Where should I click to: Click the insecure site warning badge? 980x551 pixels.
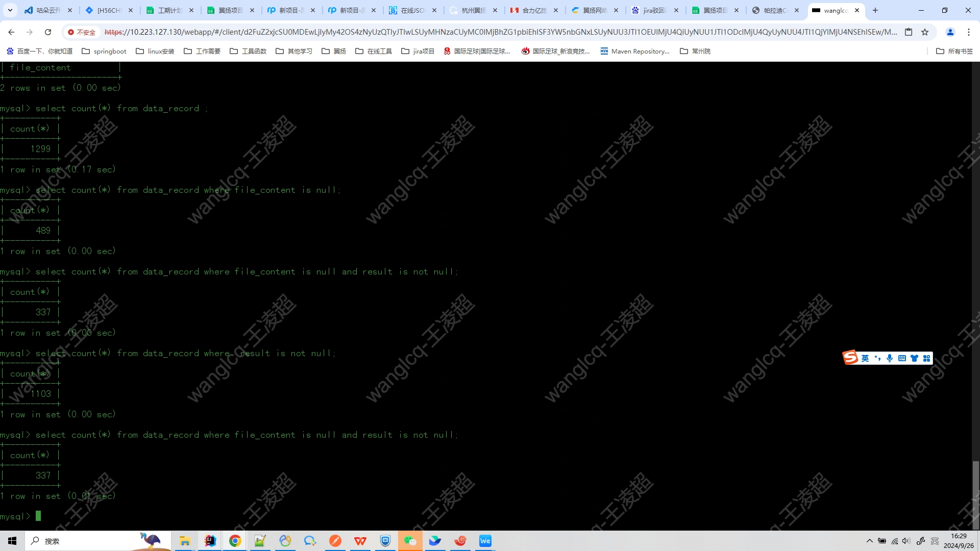click(x=82, y=32)
